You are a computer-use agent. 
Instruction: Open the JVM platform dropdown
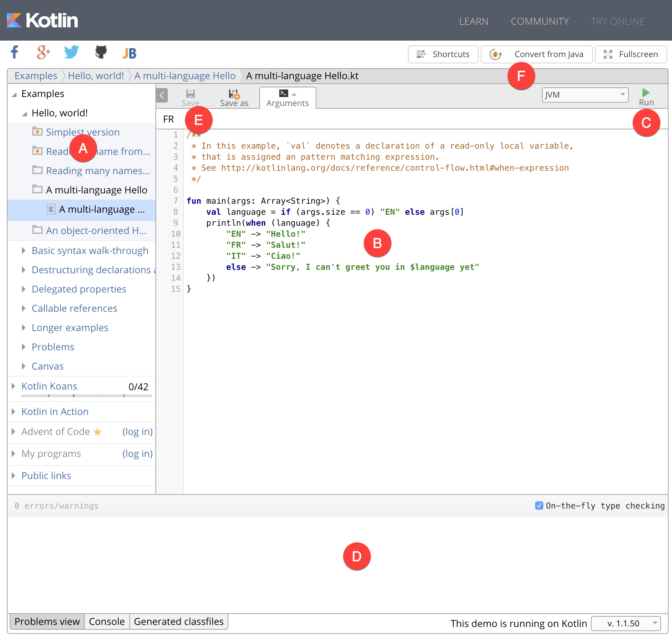(585, 95)
